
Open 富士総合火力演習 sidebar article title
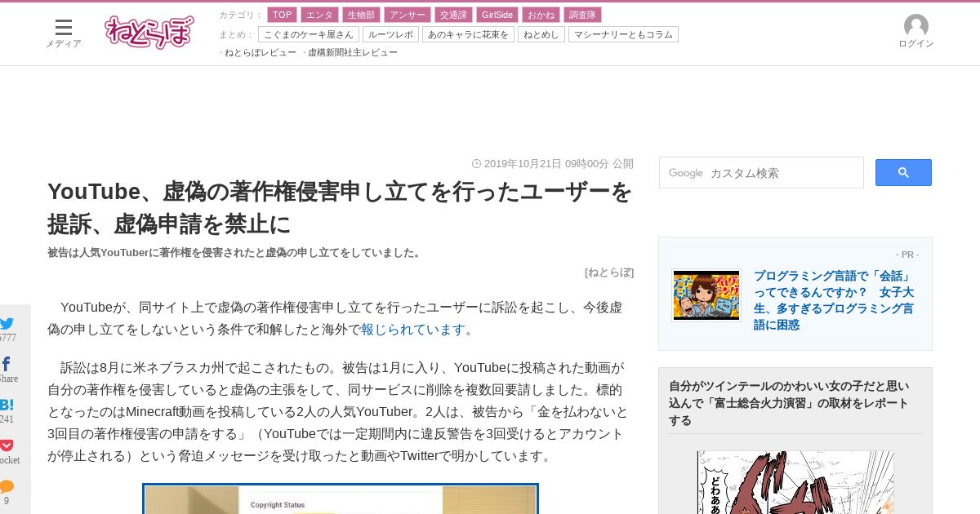pos(789,403)
